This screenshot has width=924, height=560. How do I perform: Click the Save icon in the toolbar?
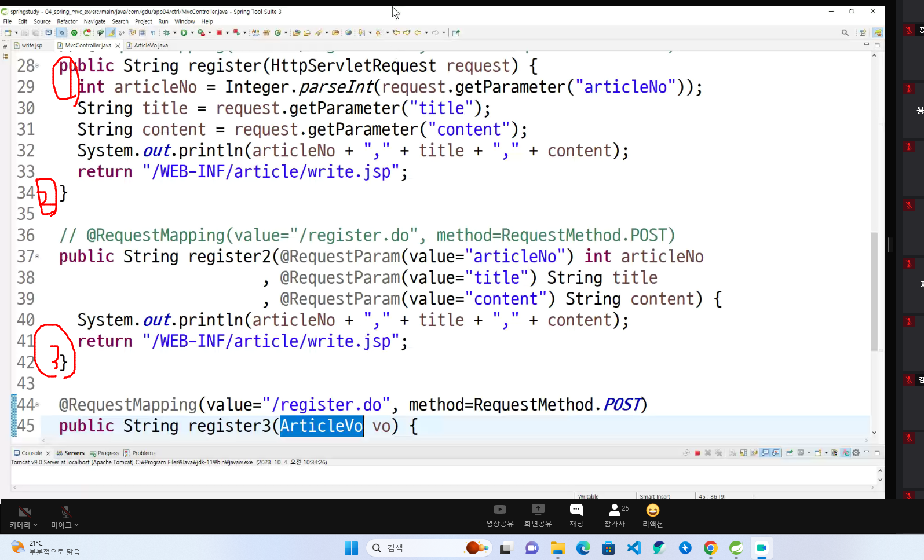click(x=25, y=33)
